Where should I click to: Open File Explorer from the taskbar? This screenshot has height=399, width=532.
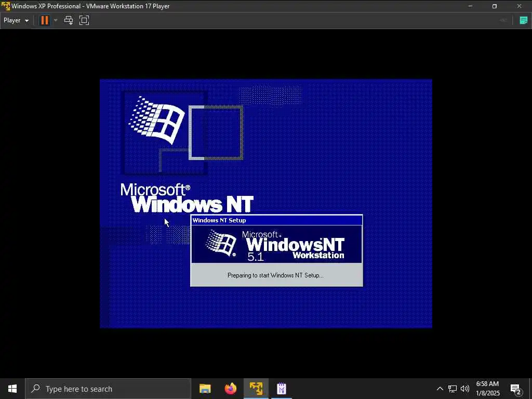coord(205,389)
